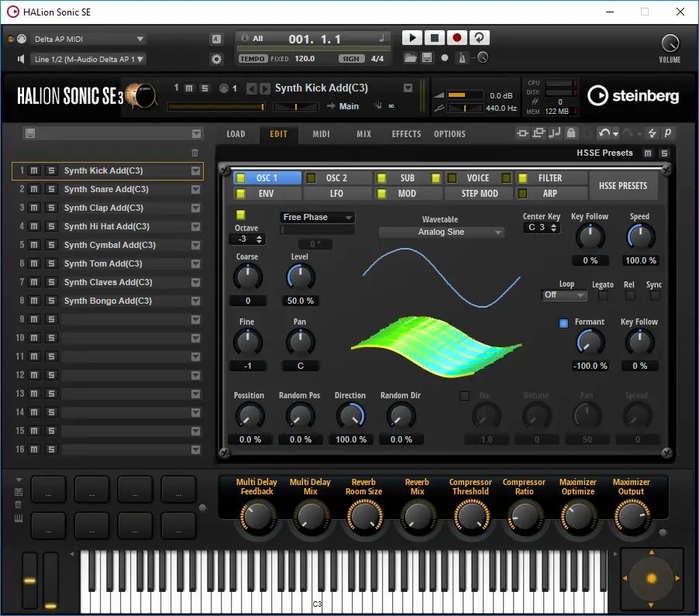Viewport: 699px width, 616px height.
Task: Click the 'A' button near transport
Action: (x=216, y=40)
